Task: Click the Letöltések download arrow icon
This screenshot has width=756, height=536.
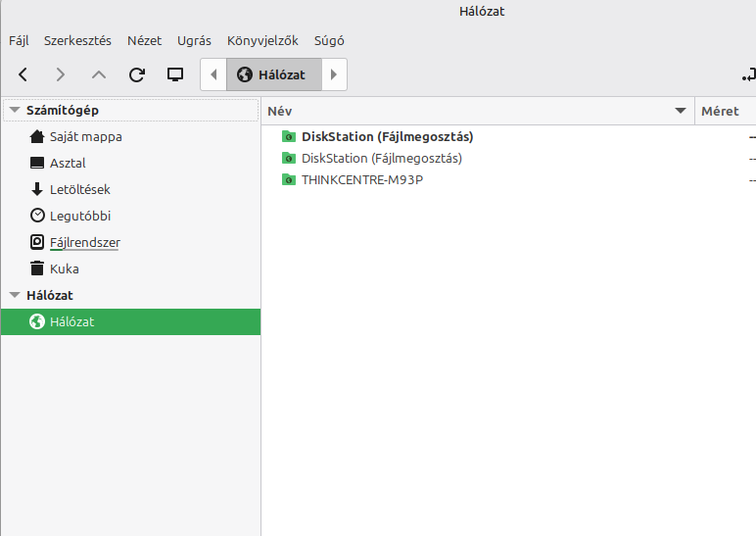Action: (x=37, y=189)
